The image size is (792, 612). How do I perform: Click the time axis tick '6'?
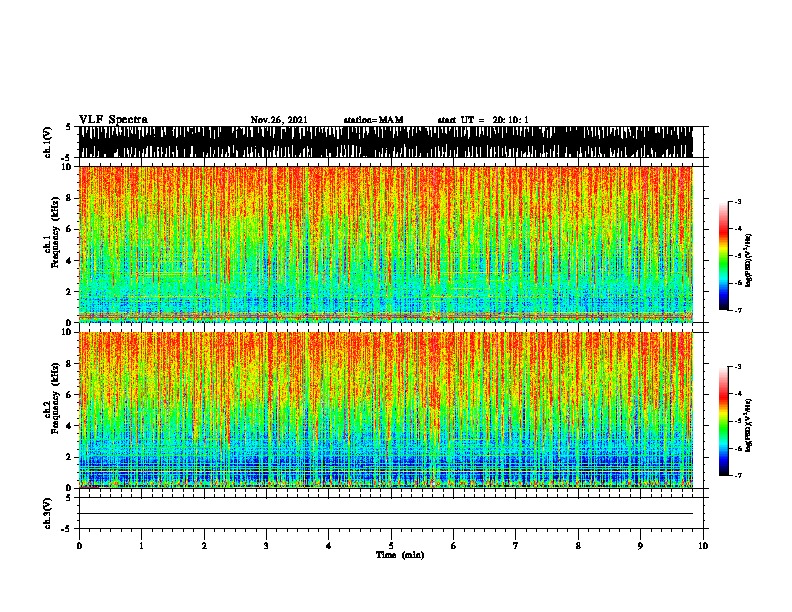(454, 546)
